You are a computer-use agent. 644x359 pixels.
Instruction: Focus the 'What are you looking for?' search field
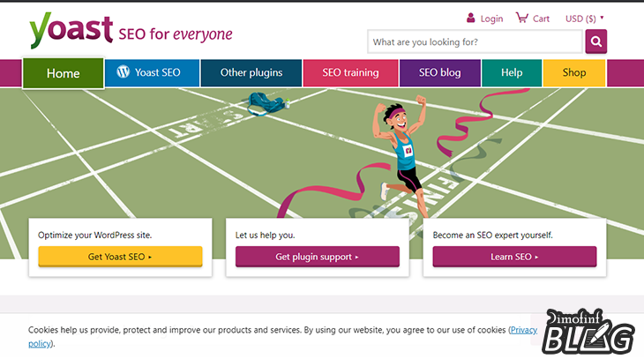pyautogui.click(x=475, y=41)
